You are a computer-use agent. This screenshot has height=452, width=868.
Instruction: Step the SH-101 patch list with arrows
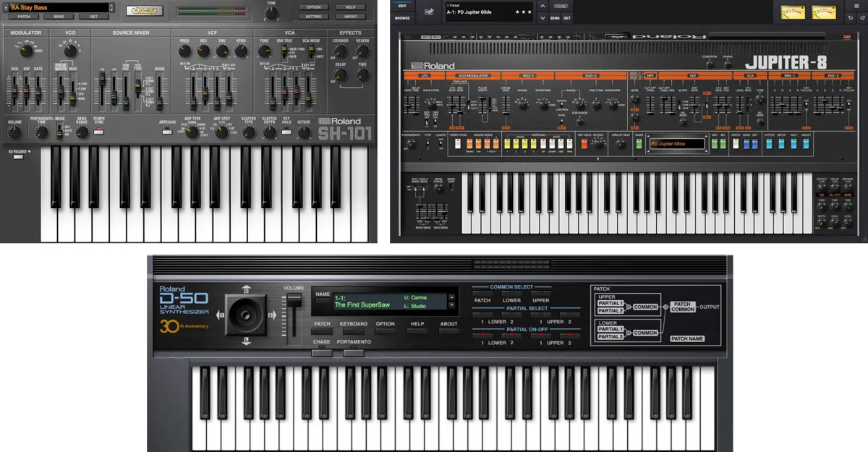coord(112,7)
